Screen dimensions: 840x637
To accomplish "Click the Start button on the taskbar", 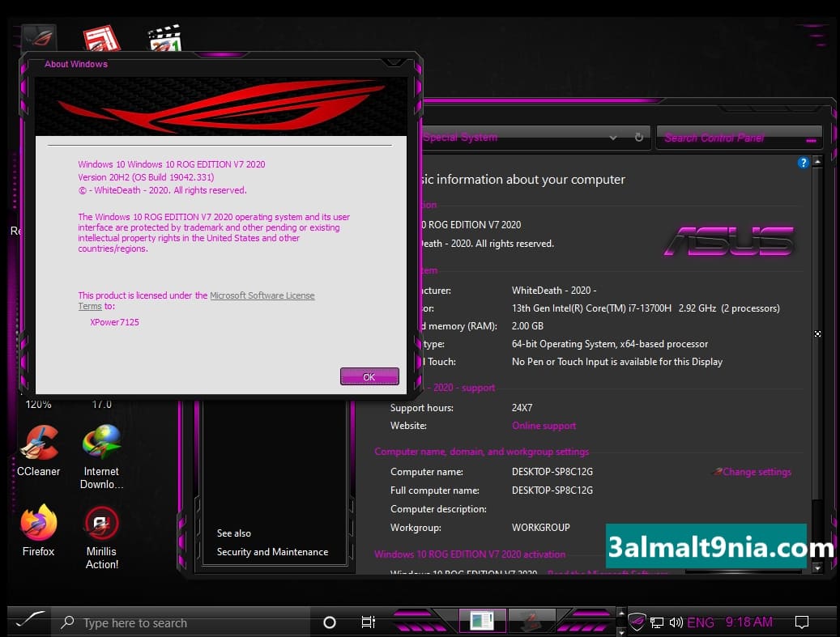I will tap(29, 622).
